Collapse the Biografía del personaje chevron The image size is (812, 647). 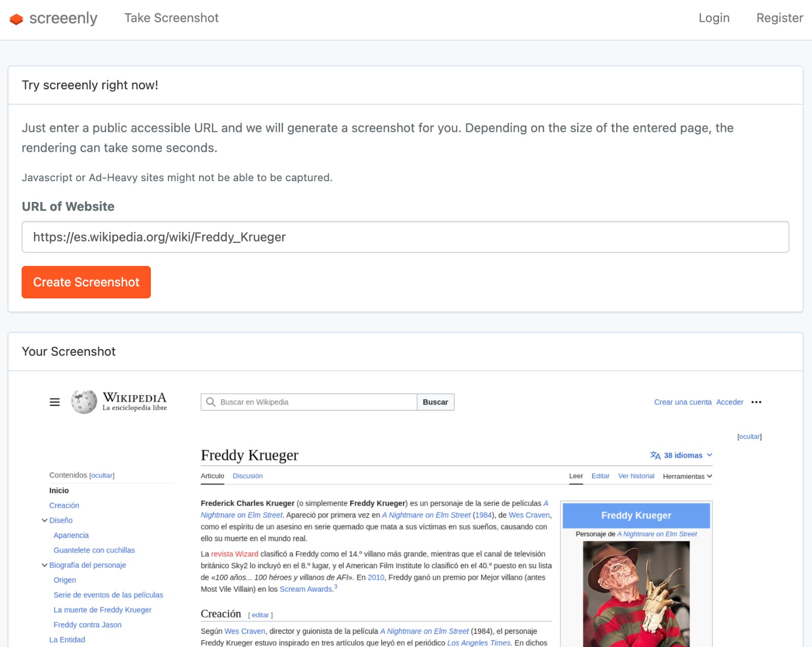[45, 565]
